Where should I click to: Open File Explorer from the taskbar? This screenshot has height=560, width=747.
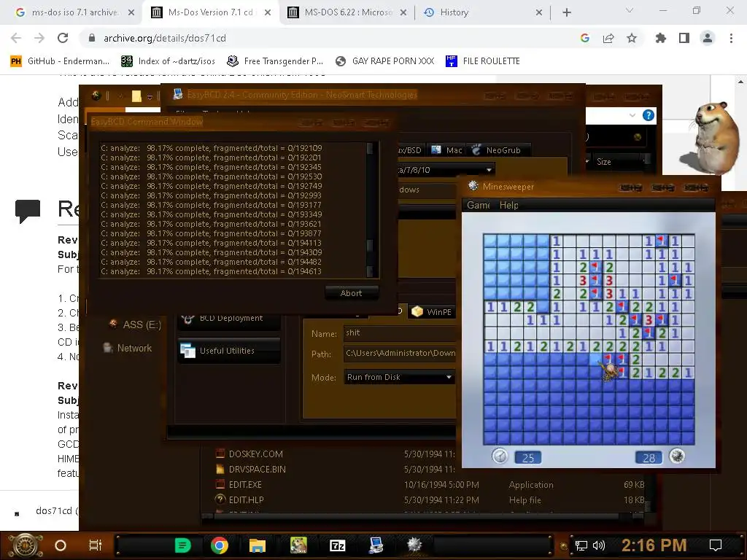click(258, 545)
